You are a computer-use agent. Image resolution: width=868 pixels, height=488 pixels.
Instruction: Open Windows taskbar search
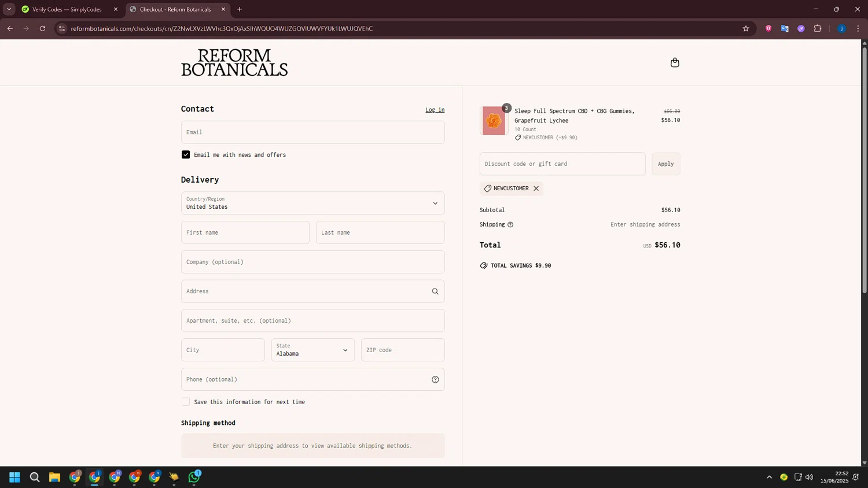[35, 477]
